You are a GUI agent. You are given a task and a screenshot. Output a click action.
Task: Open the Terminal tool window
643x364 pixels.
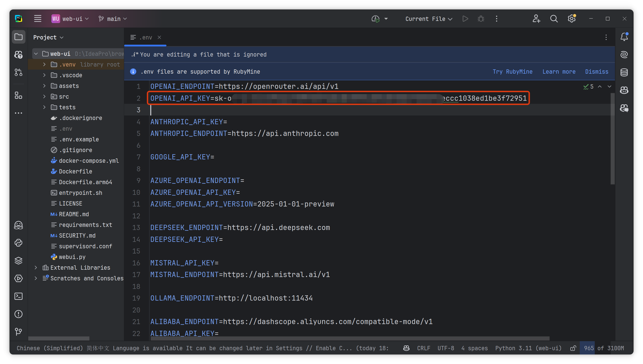pyautogui.click(x=19, y=296)
